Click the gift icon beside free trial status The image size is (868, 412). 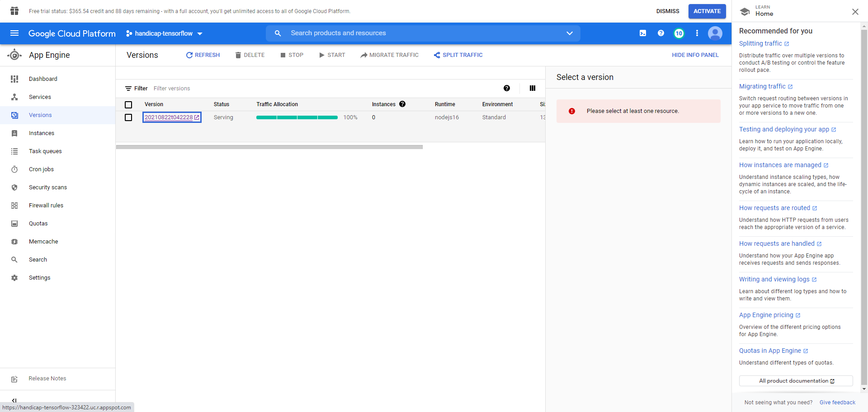[14, 11]
